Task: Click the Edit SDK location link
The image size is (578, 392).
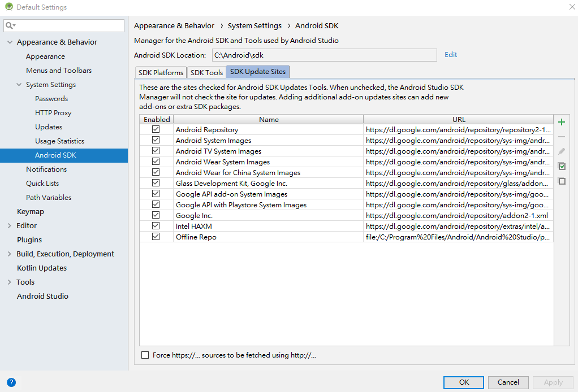Action: click(x=450, y=54)
